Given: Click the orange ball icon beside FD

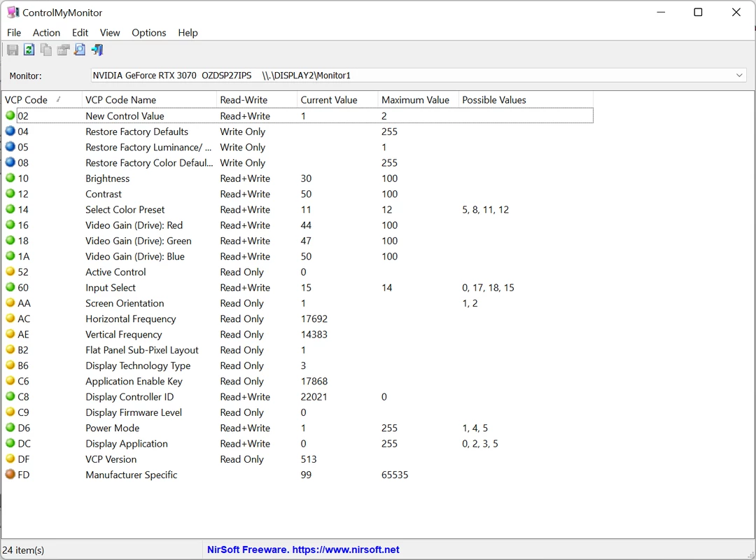Looking at the screenshot, I should tap(10, 474).
